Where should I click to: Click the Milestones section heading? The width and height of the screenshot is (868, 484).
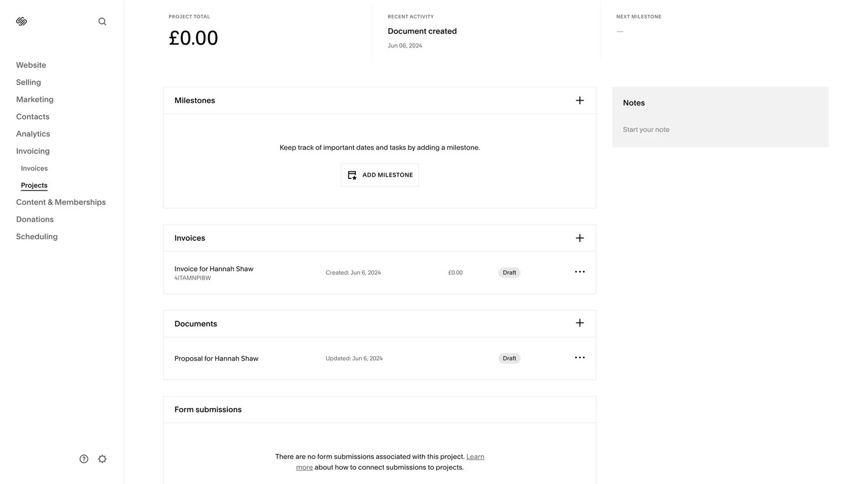(x=195, y=101)
